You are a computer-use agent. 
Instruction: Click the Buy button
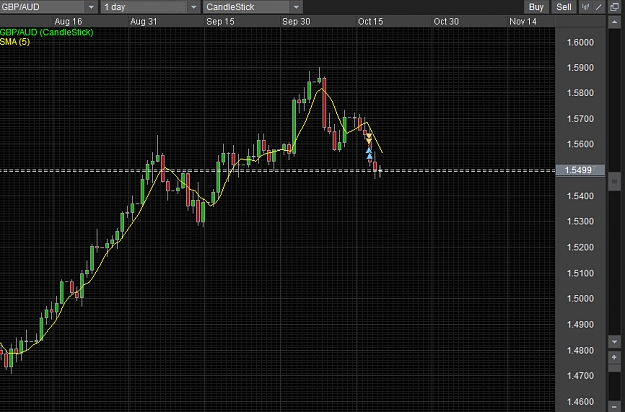536,7
